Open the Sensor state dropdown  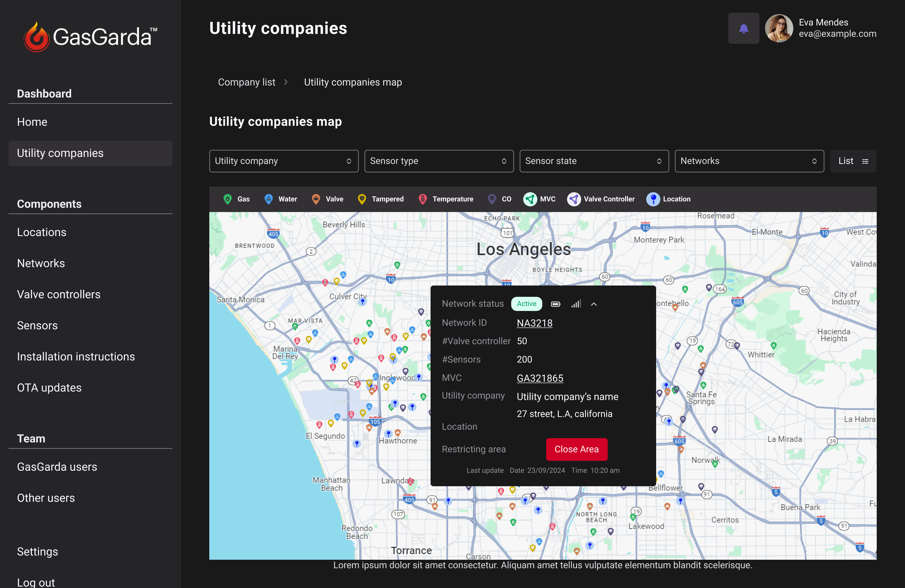(x=594, y=161)
